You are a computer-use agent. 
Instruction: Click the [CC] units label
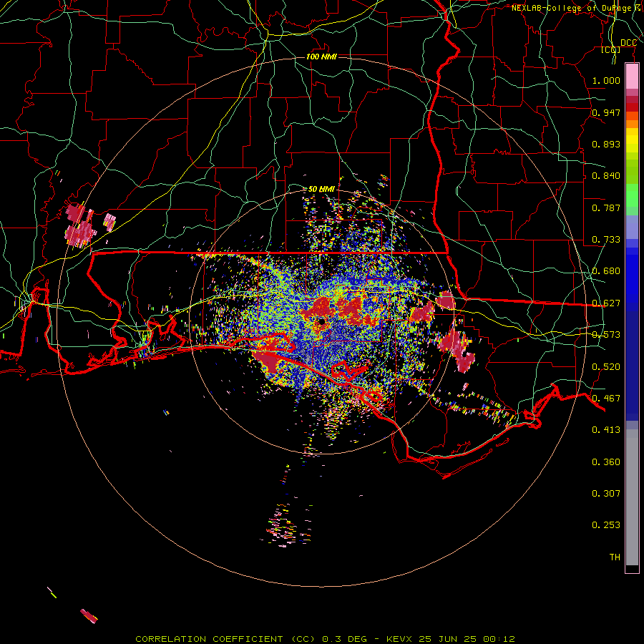pyautogui.click(x=611, y=49)
